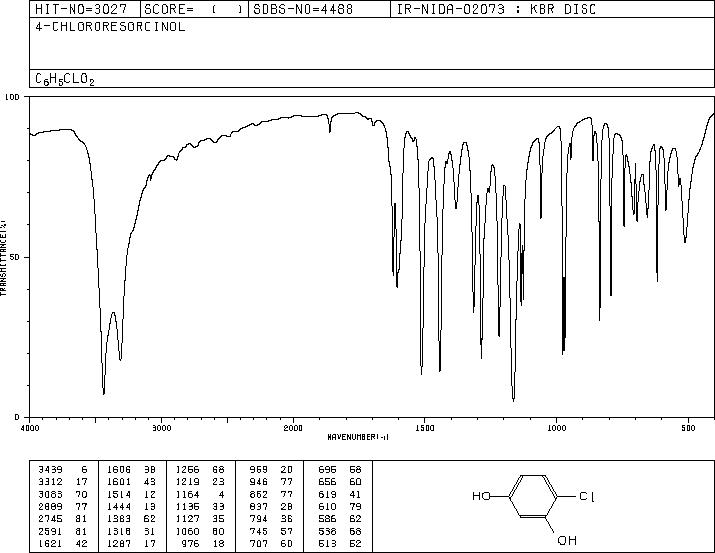Click the benzene ring in structure diagram
715x553 pixels.
533,496
